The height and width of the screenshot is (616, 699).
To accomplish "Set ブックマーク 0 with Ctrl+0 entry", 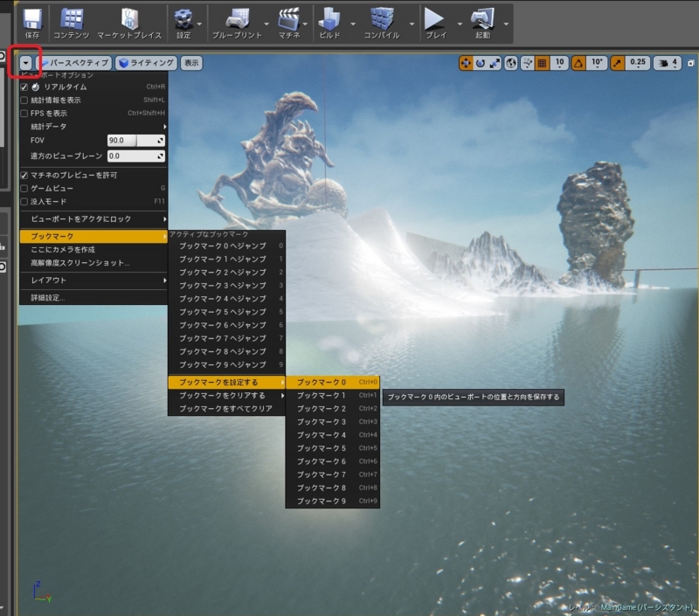I will [333, 383].
